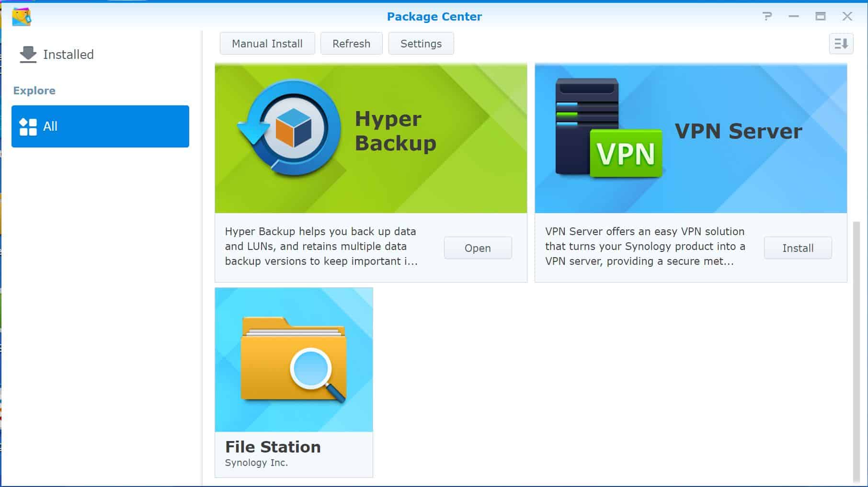
Task: Close the Package Center window
Action: point(847,16)
